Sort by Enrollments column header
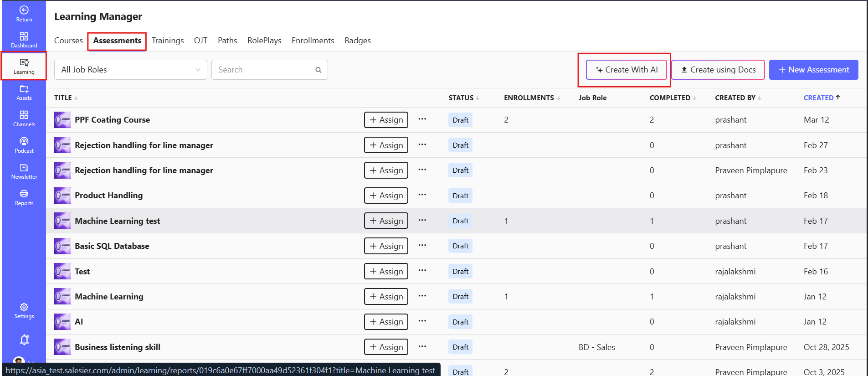 coord(532,98)
